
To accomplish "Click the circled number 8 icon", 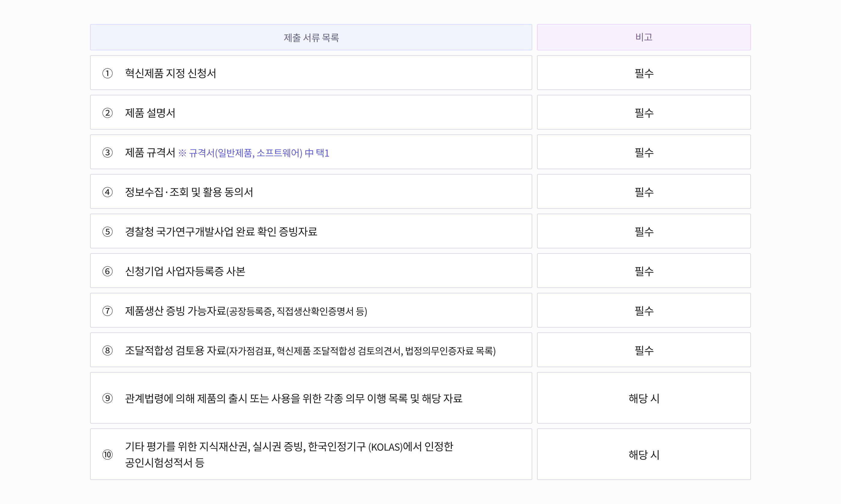I will [108, 350].
